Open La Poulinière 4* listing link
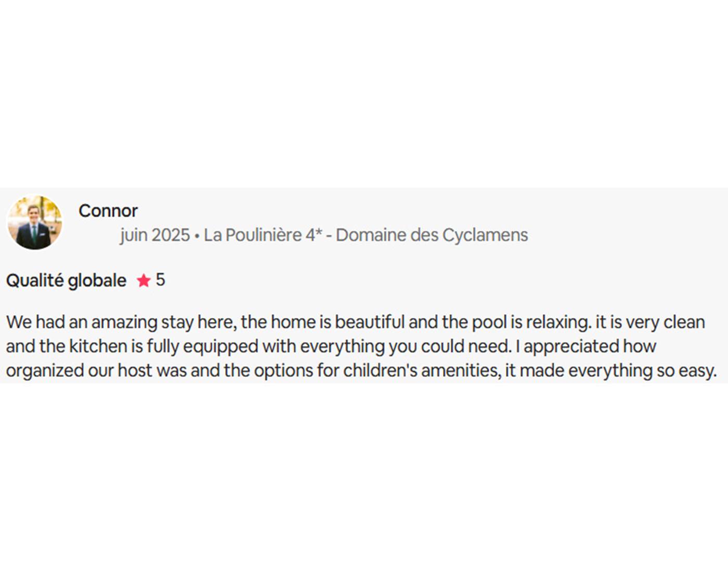This screenshot has height=572, width=728. (263, 235)
